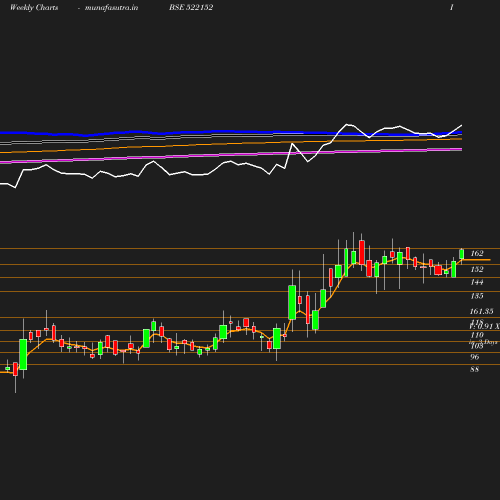Click the "88" price level label
The height and width of the screenshot is (500, 500).
click(x=474, y=369)
